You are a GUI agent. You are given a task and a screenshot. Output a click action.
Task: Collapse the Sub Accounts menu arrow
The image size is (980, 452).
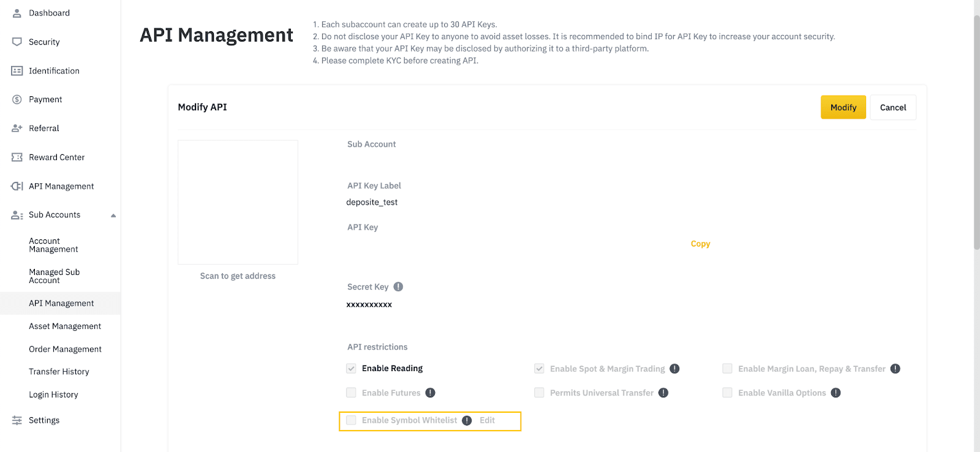pos(113,216)
